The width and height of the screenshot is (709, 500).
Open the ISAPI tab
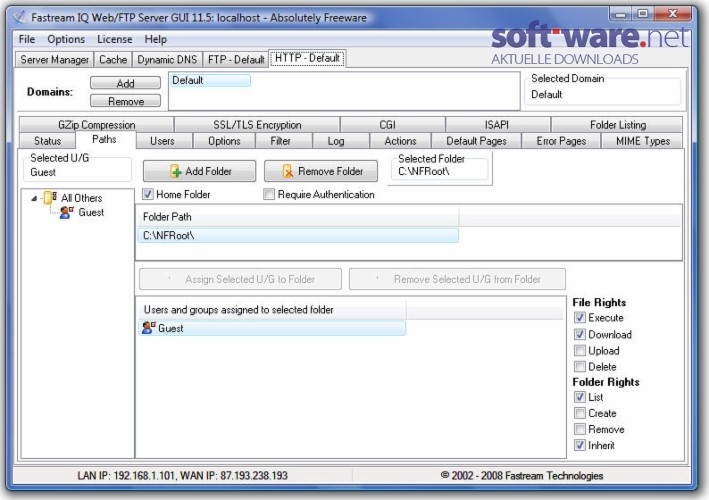pyautogui.click(x=496, y=124)
